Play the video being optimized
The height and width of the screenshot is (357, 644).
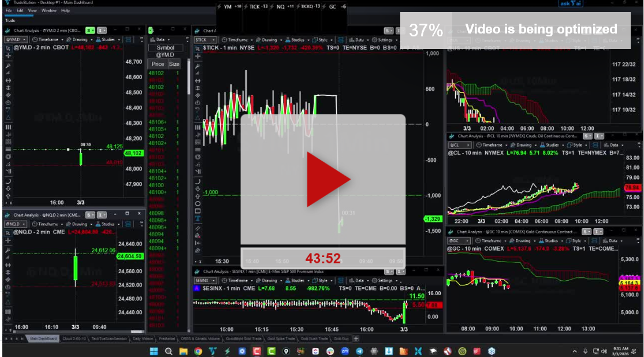tap(327, 180)
